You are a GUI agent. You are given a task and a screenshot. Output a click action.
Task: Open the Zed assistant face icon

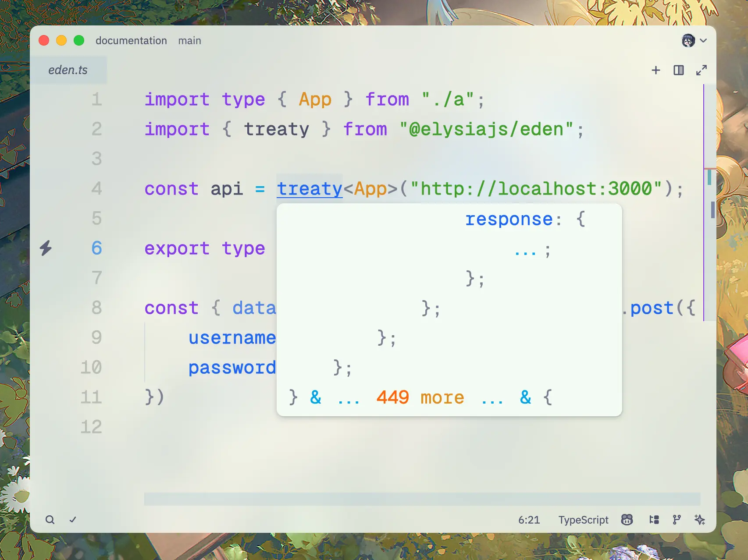point(627,520)
